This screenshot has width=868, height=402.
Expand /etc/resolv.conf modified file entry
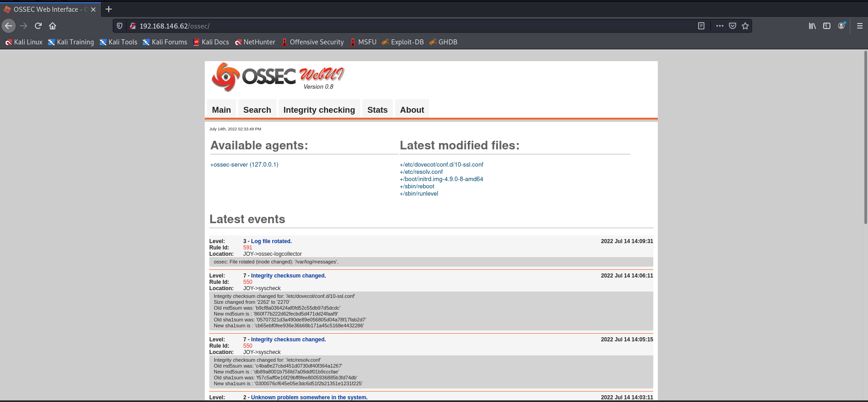(421, 172)
